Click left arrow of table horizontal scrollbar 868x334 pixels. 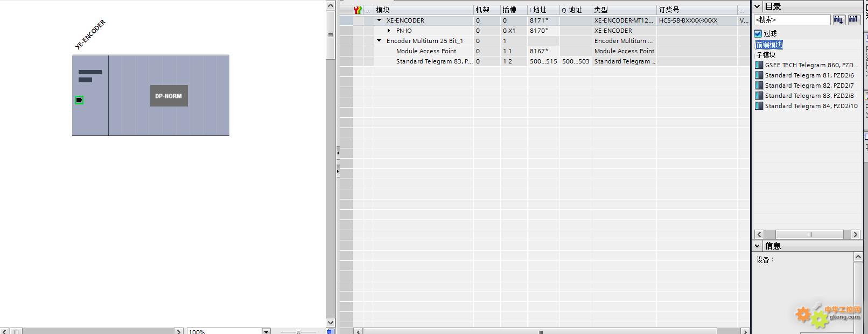click(359, 331)
